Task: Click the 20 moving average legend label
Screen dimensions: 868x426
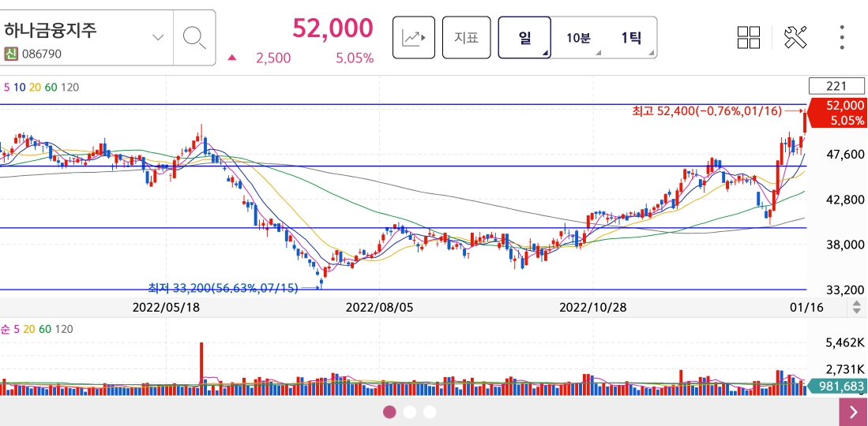Action: [x=35, y=87]
